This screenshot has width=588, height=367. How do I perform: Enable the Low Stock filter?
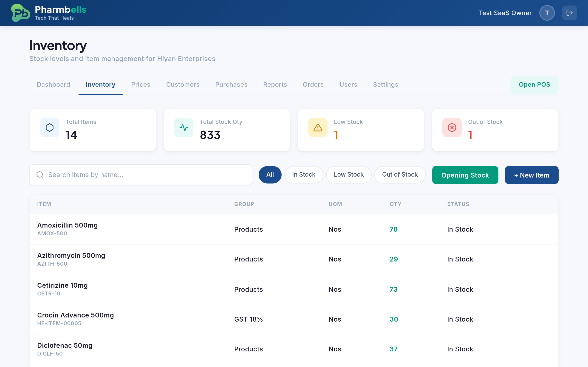tap(349, 175)
